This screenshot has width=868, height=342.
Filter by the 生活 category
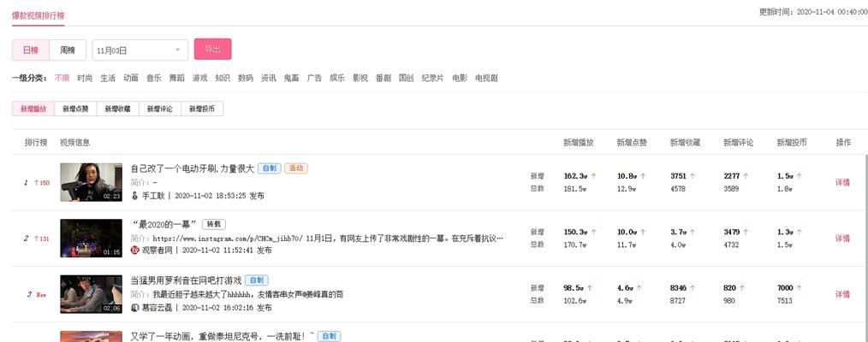tap(108, 79)
